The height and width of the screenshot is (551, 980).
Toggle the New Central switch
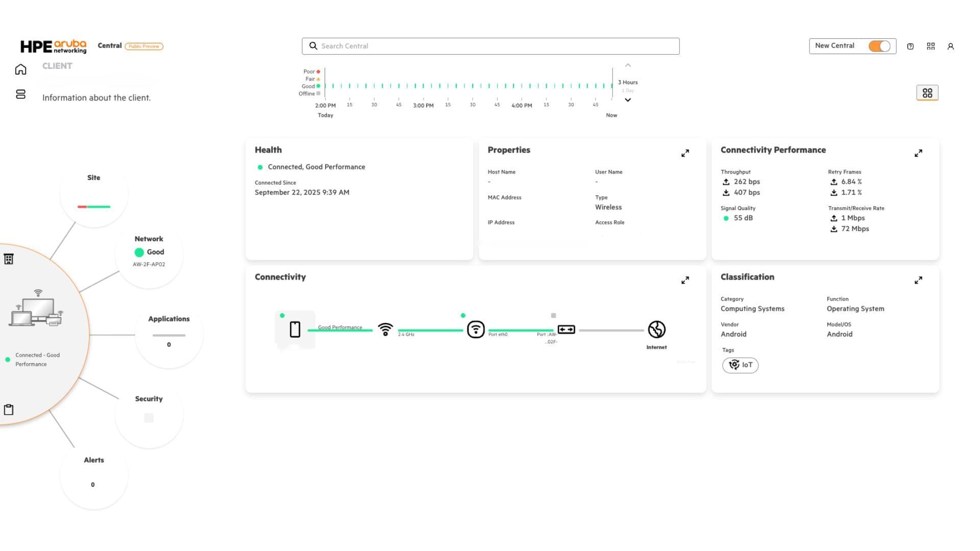pyautogui.click(x=879, y=46)
